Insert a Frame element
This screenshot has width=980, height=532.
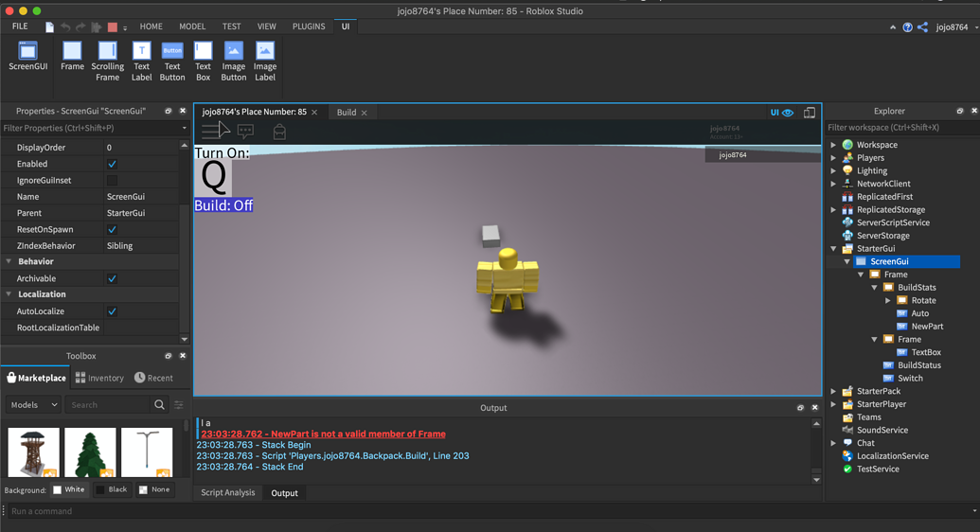[x=72, y=56]
